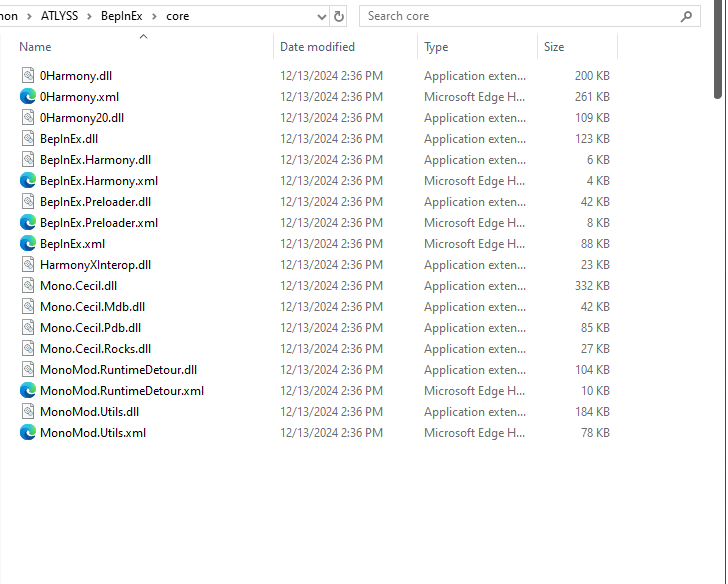
Task: Click the 0Harmony.dll file icon
Action: [28, 76]
